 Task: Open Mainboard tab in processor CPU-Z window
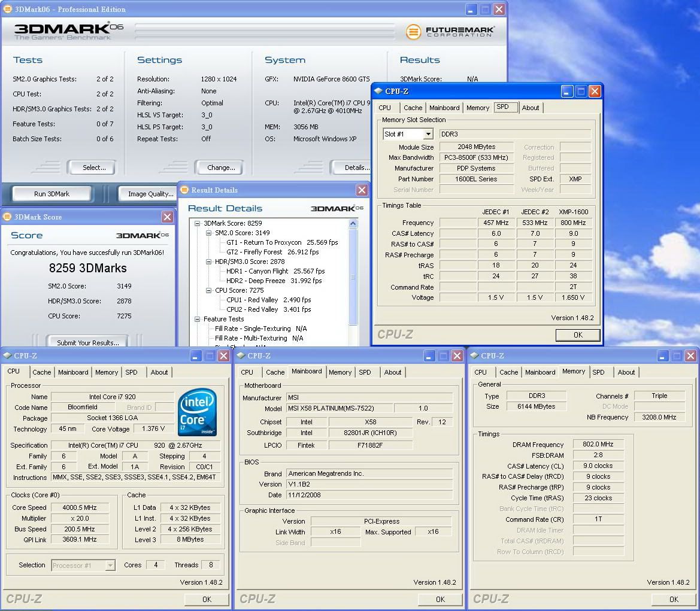[x=73, y=372]
